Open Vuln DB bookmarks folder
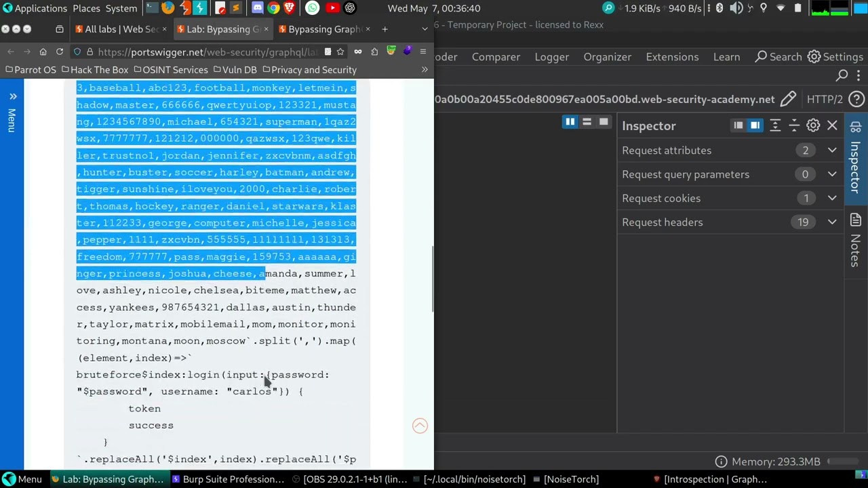Viewport: 868px width, 488px height. pyautogui.click(x=235, y=70)
